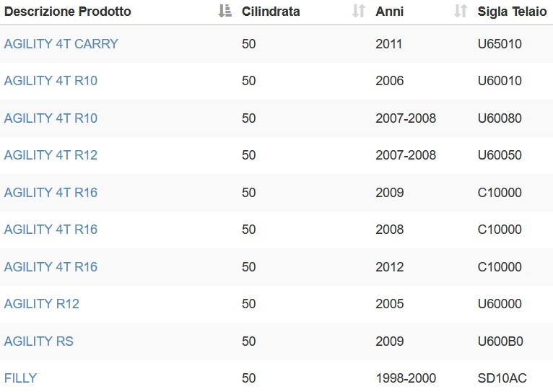Open AGILITY 4T R16 link for 2012

pos(51,267)
